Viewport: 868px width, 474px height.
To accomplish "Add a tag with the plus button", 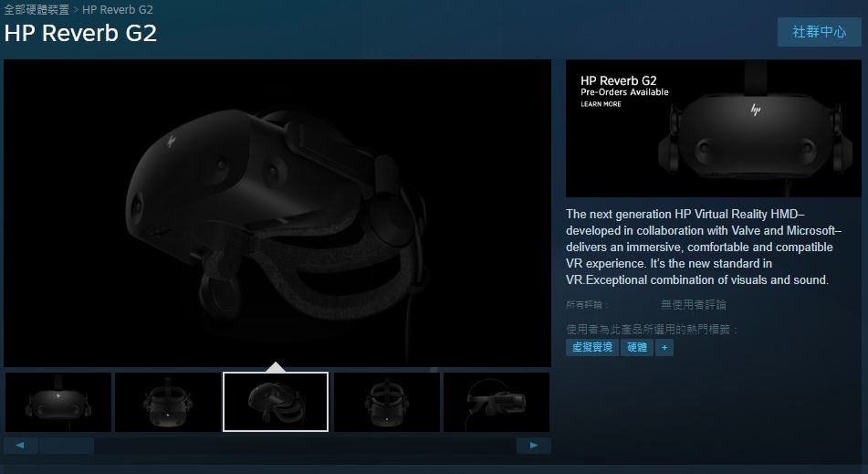I will point(664,347).
